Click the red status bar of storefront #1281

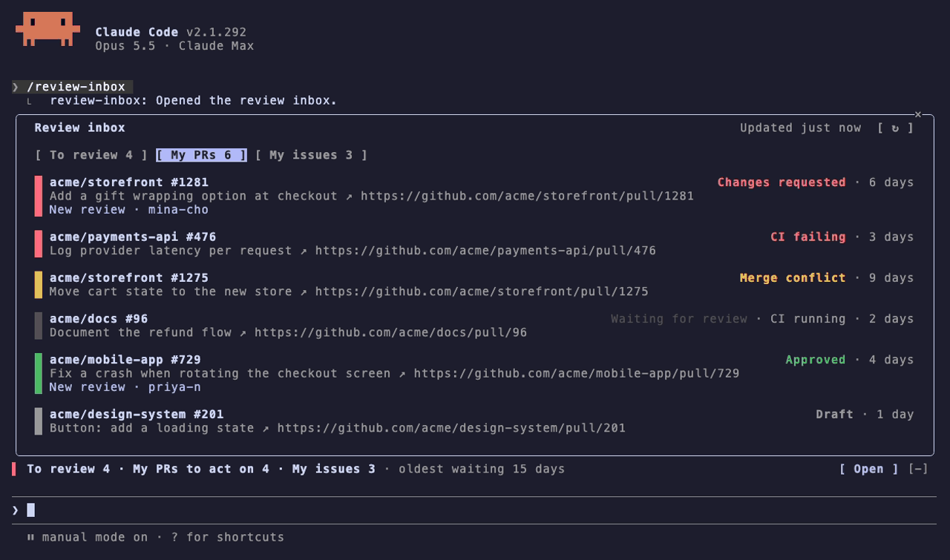coord(38,196)
